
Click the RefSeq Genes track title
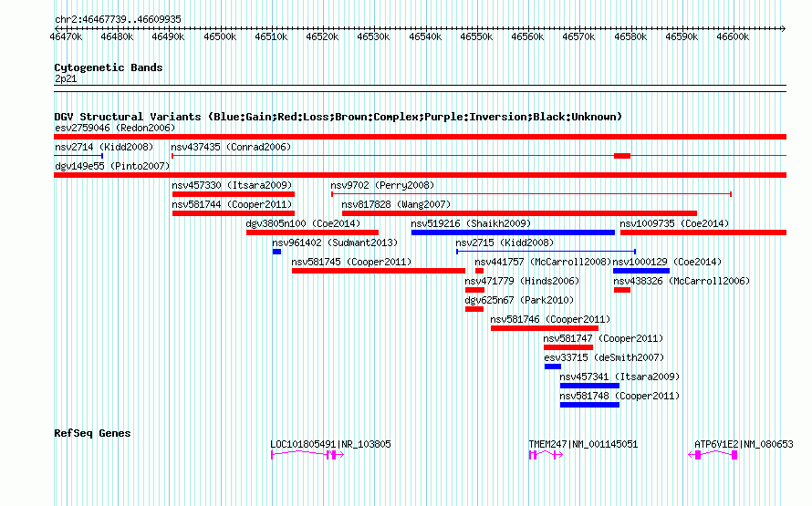(92, 434)
